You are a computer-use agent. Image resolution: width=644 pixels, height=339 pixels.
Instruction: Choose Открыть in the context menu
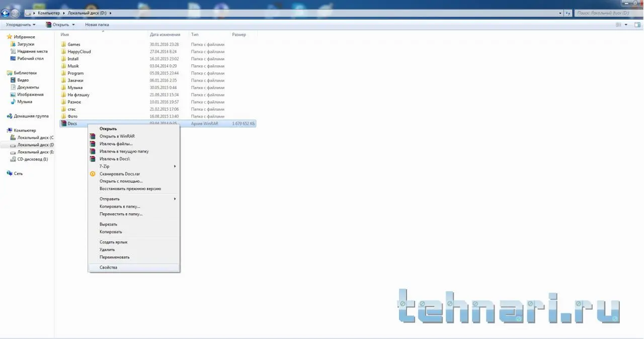134,129
